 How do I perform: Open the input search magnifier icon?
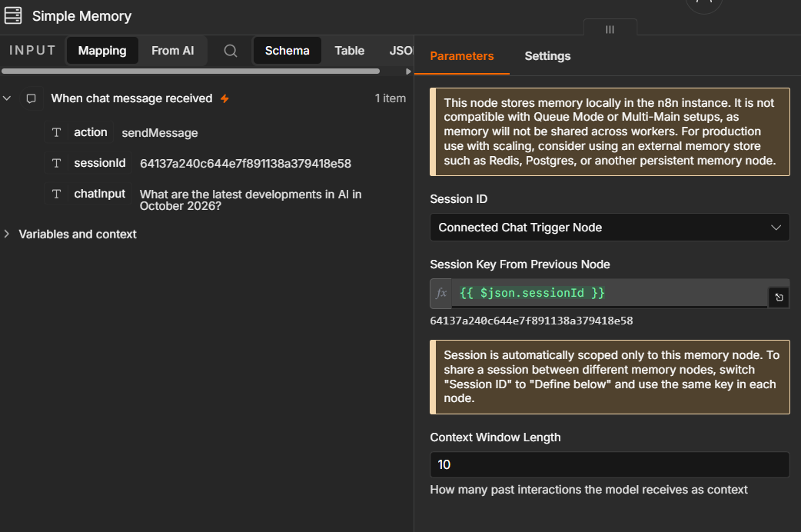point(231,51)
